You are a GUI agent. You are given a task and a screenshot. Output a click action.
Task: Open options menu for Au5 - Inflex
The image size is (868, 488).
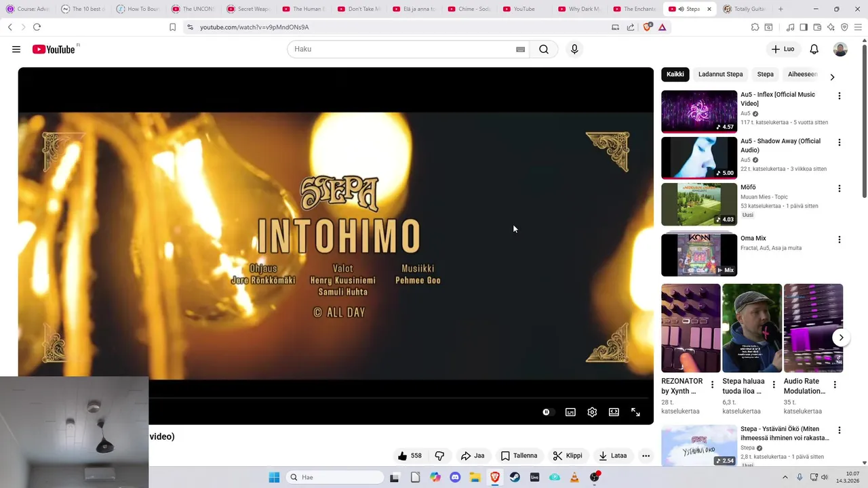click(840, 96)
